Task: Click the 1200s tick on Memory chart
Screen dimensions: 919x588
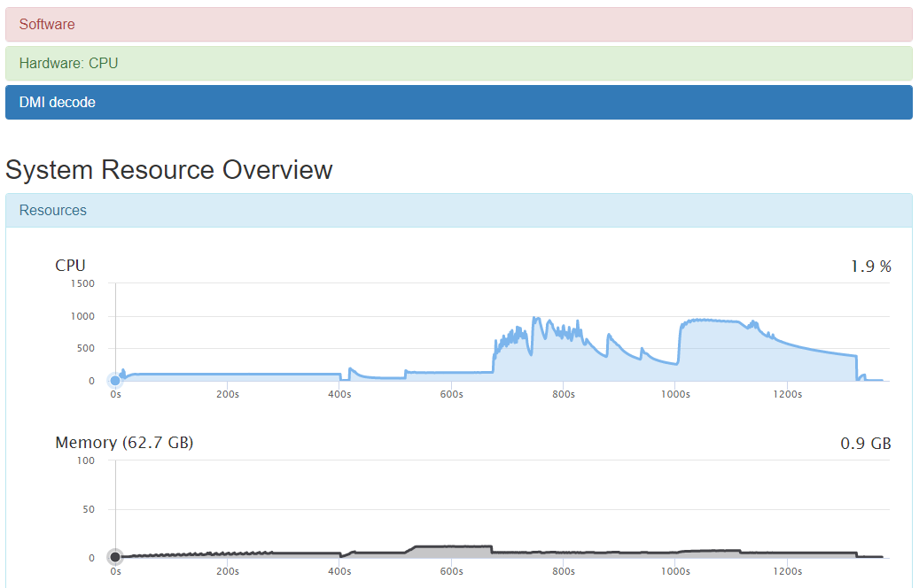Action: coord(787,572)
